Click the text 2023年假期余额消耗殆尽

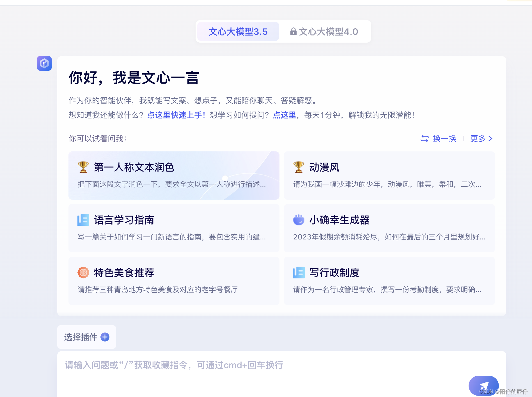335,237
